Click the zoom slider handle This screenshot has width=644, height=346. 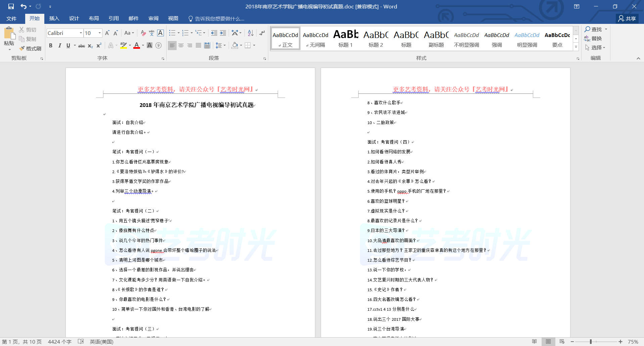coord(591,342)
